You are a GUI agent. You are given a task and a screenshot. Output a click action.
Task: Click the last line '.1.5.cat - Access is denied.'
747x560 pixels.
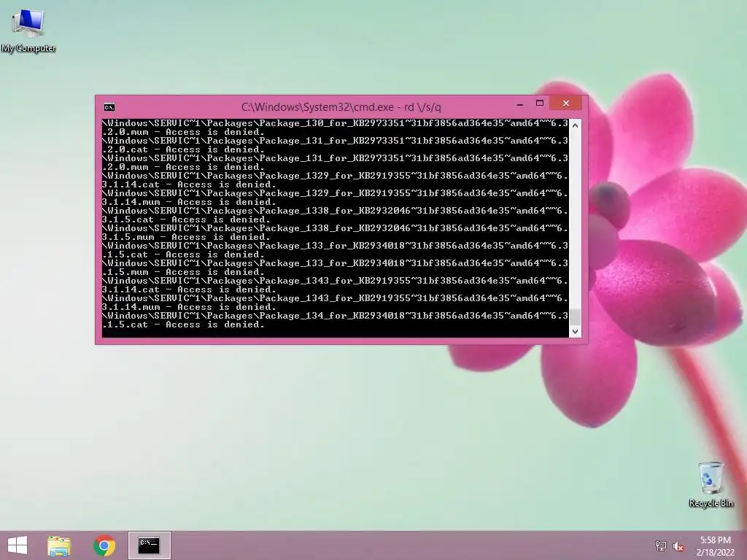[183, 324]
